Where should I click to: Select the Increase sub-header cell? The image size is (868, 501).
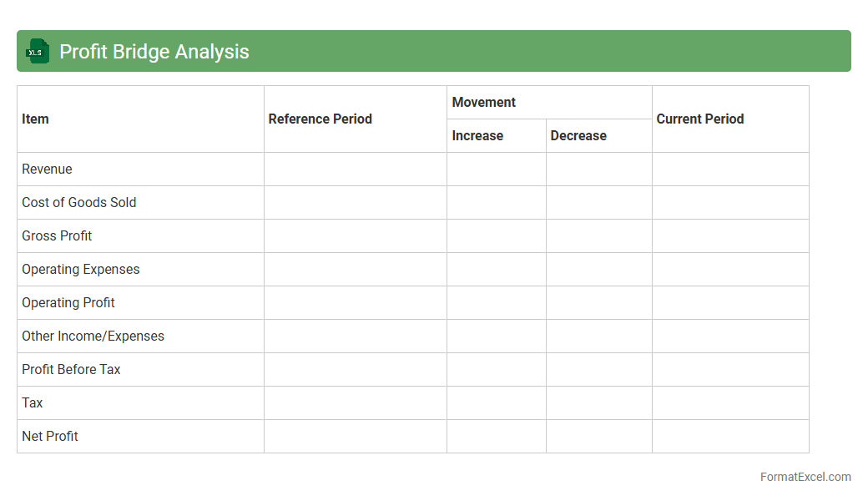[x=477, y=135]
